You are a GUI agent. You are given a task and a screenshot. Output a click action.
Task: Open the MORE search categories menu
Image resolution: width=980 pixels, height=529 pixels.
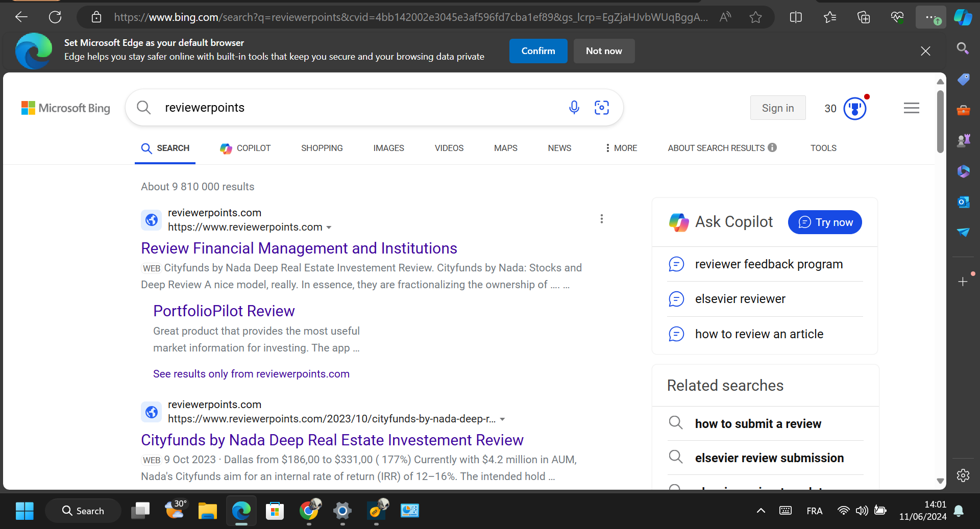pyautogui.click(x=621, y=148)
